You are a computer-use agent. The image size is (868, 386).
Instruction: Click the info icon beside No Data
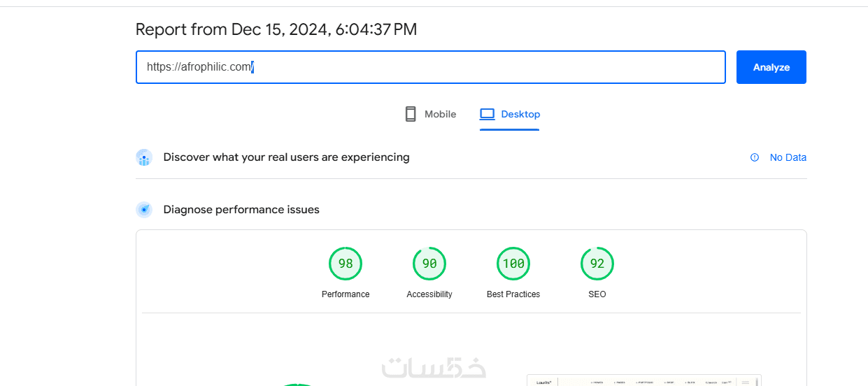pyautogui.click(x=755, y=157)
